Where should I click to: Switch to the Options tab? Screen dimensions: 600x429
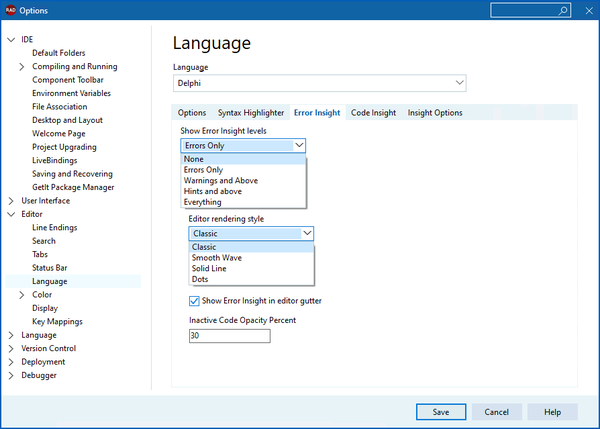click(192, 113)
